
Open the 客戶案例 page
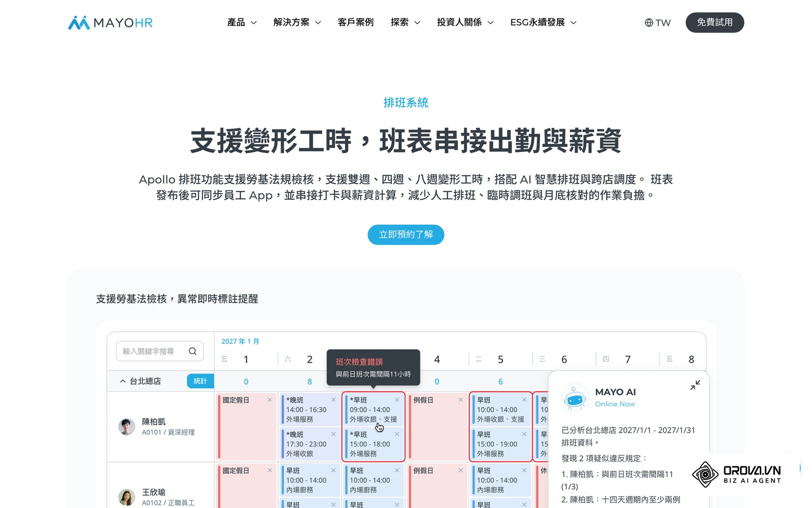(x=355, y=22)
